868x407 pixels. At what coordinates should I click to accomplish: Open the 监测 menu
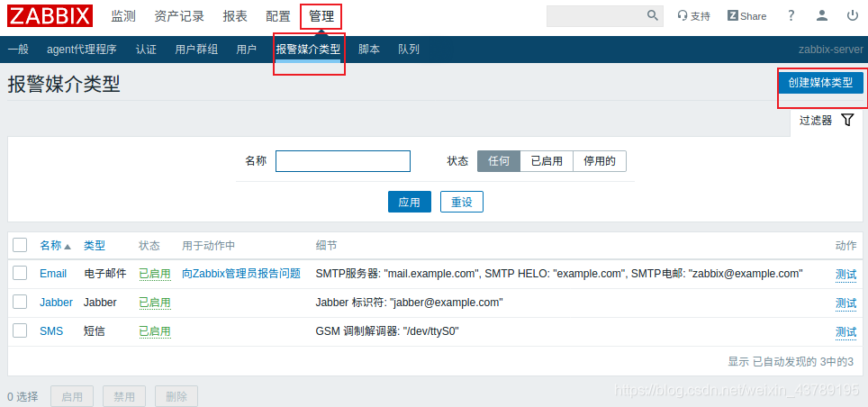pyautogui.click(x=122, y=16)
